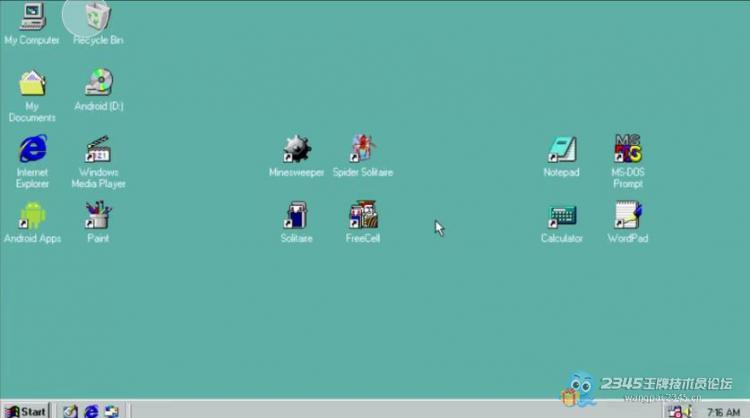Click the first quick launch icon beside Start
Image resolution: width=750 pixels, height=418 pixels.
tap(70, 411)
